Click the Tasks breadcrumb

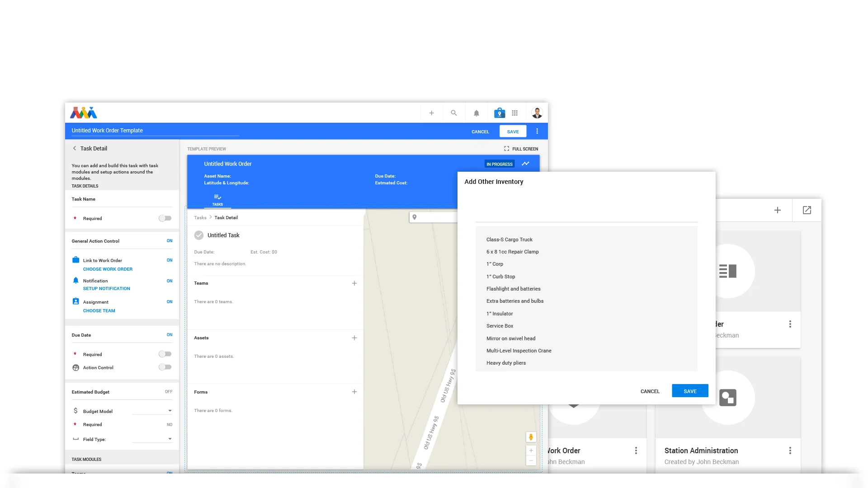(200, 218)
